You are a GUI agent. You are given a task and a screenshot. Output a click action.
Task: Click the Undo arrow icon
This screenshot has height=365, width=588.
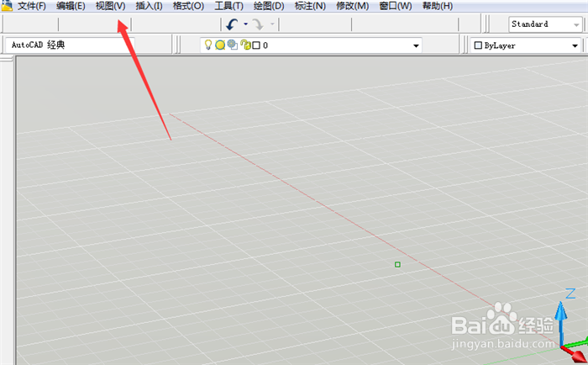point(232,24)
